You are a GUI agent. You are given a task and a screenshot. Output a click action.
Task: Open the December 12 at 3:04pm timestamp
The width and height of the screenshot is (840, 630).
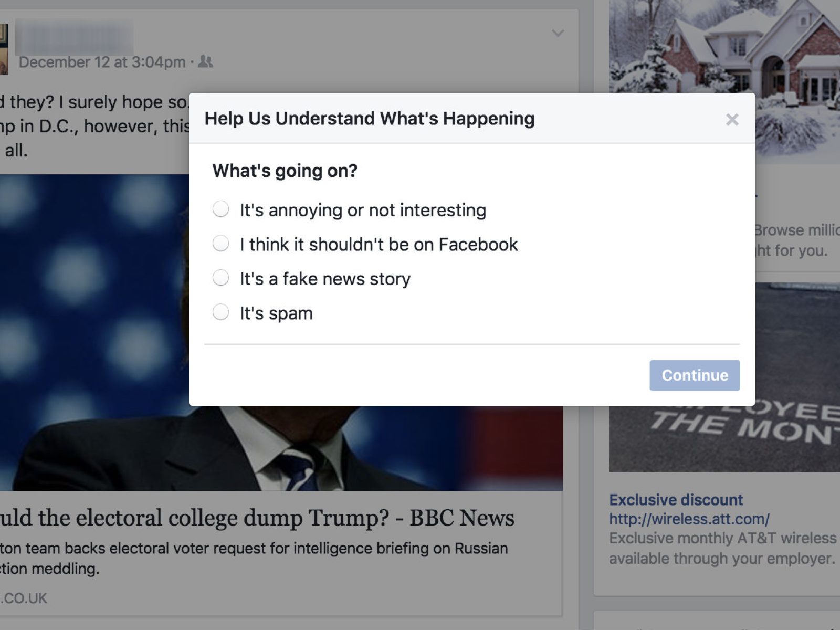click(102, 62)
